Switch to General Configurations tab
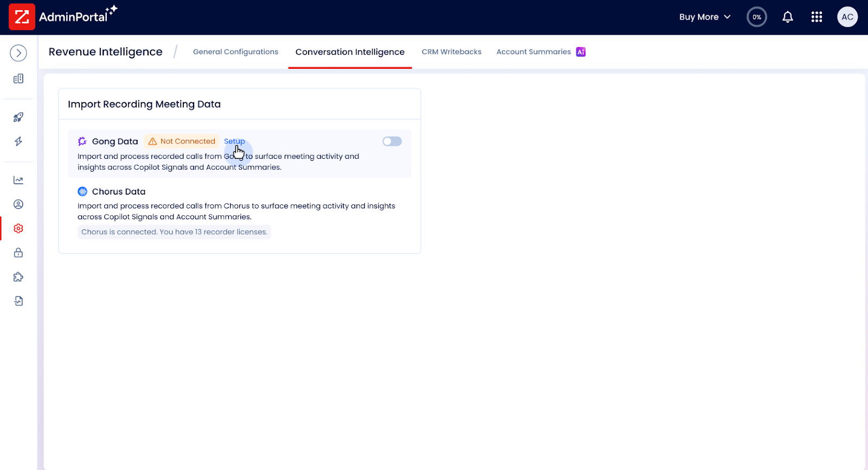 point(235,52)
